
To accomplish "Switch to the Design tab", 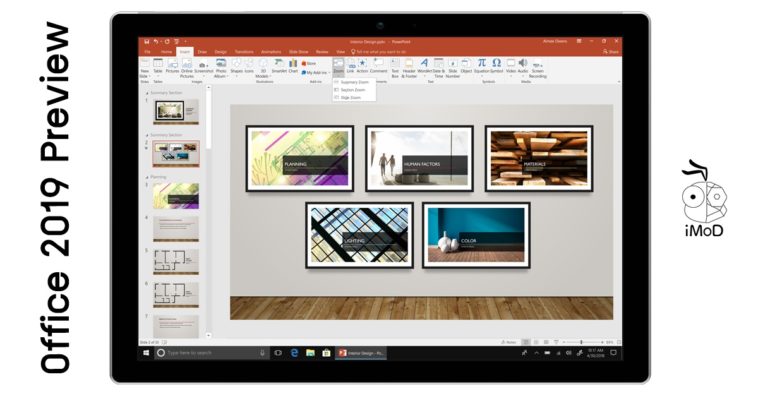I will (x=220, y=52).
